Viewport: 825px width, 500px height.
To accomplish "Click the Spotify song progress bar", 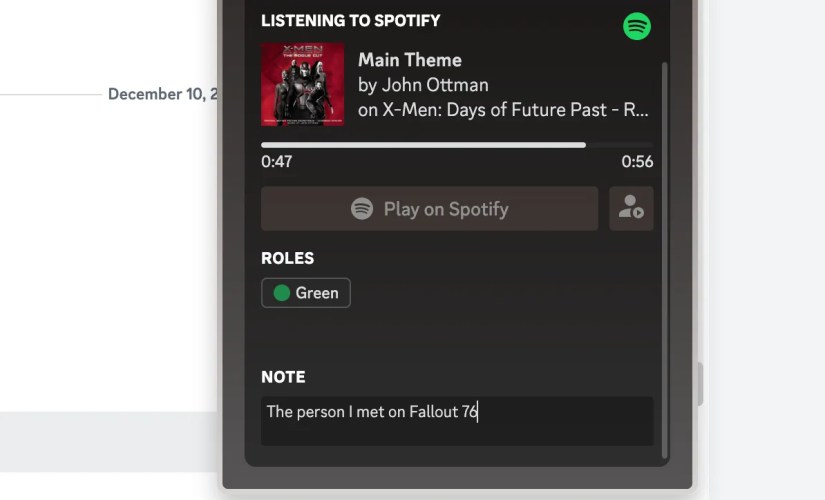I will [x=457, y=145].
